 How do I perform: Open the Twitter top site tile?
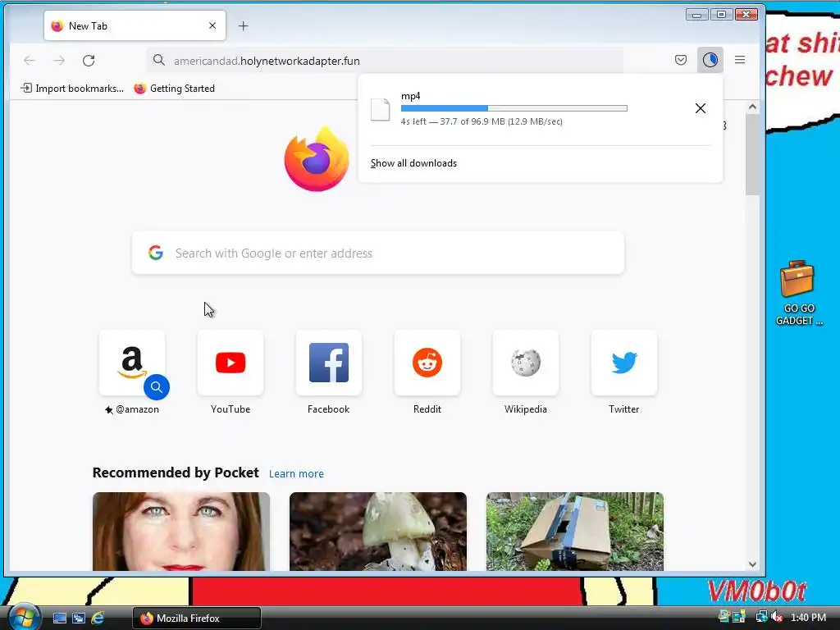point(623,363)
